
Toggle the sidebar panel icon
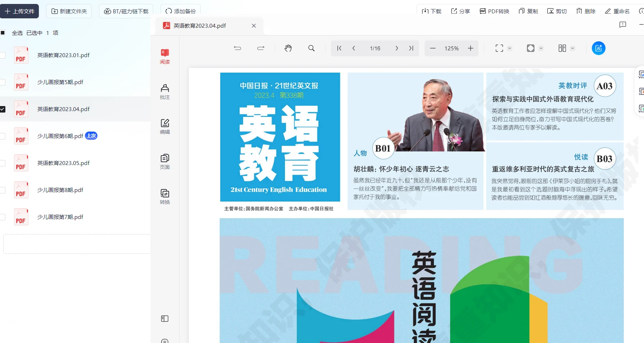click(x=165, y=319)
